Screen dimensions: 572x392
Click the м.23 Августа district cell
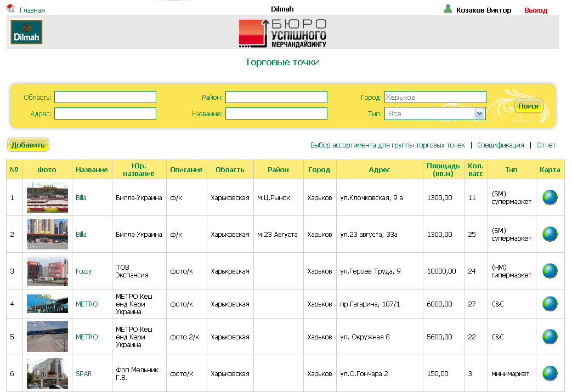pos(279,234)
